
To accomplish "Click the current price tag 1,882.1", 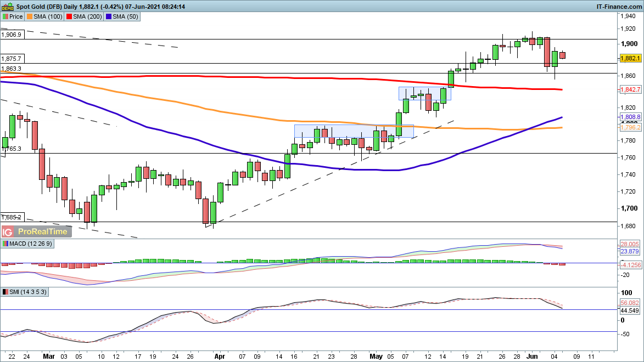I will click(630, 58).
